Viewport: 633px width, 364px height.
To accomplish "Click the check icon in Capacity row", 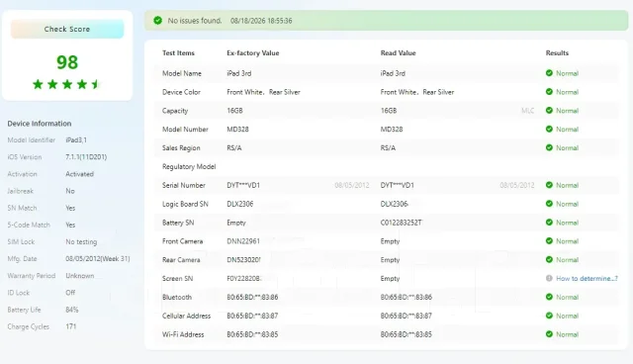I will 549,110.
